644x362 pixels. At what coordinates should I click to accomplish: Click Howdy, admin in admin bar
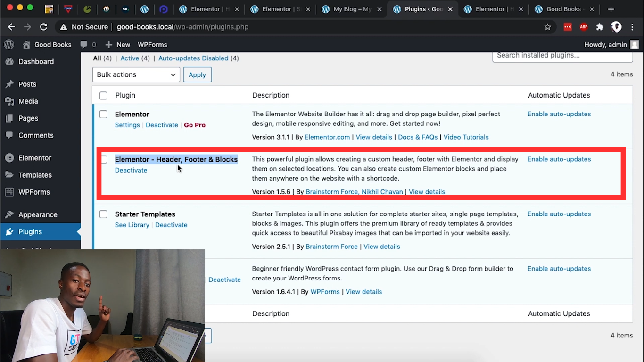pos(605,45)
